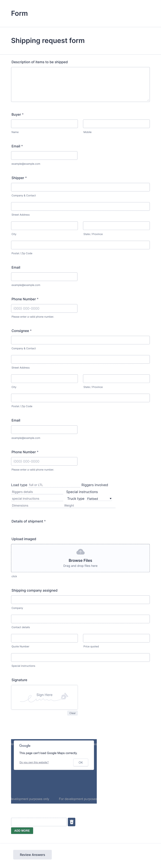The height and width of the screenshot is (868, 161).
Task: Click the Buyer Mobile field
Action: (x=116, y=124)
